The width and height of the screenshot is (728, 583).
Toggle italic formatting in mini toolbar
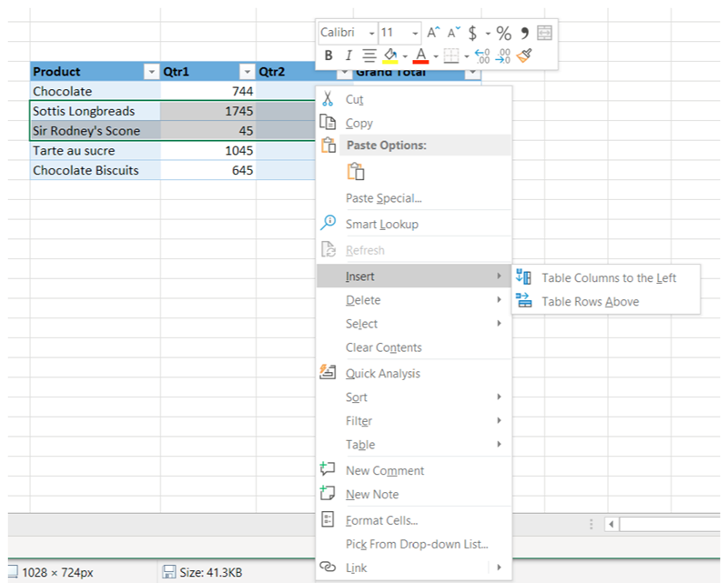tap(348, 56)
